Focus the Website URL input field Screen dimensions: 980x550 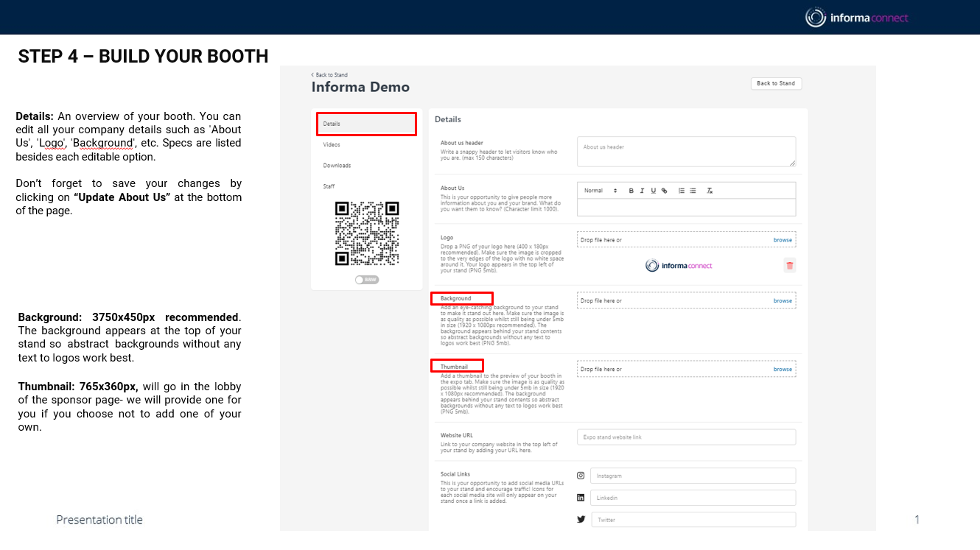(x=685, y=437)
